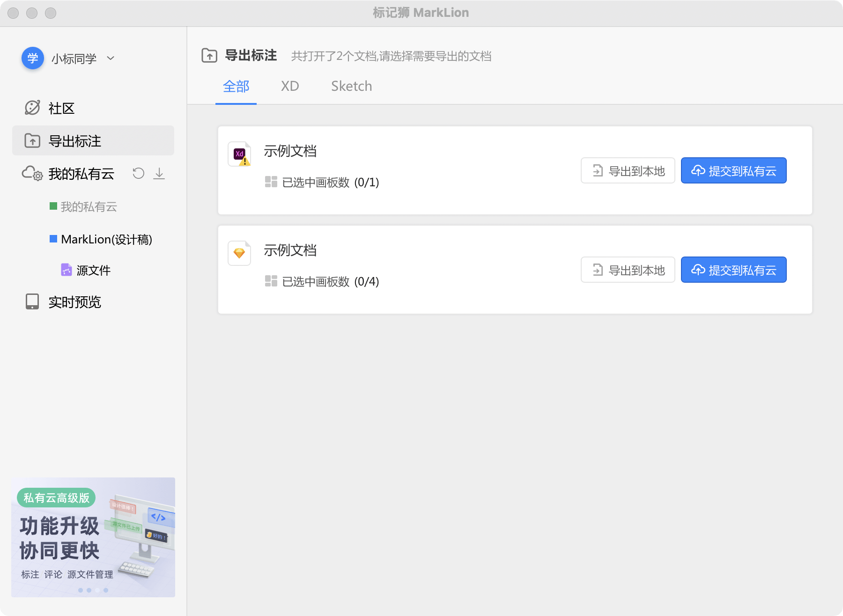Switch to the Sketch tab

pos(351,86)
